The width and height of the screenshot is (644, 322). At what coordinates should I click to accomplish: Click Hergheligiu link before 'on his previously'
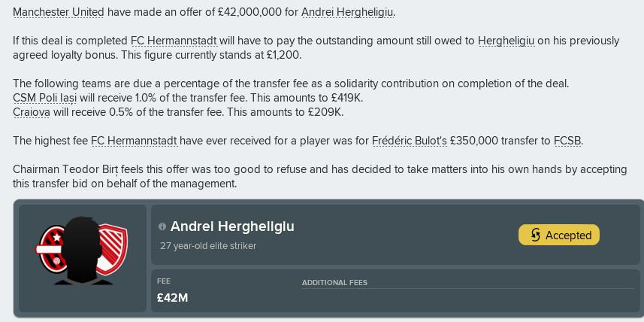coord(506,41)
